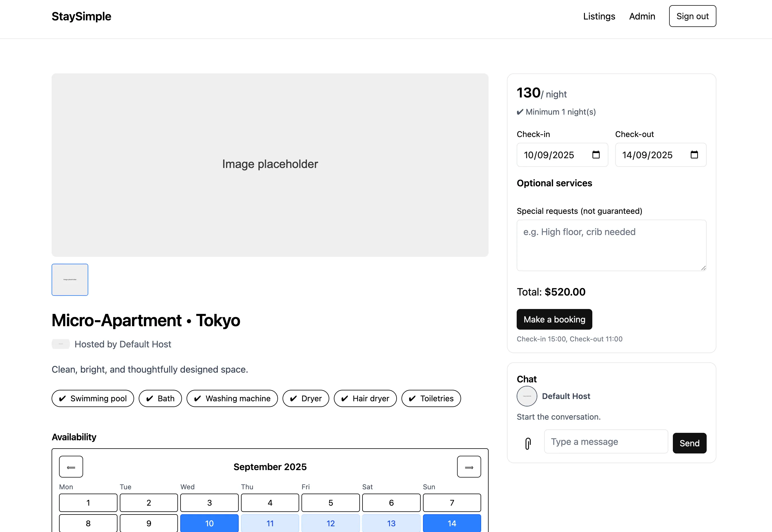Image resolution: width=772 pixels, height=532 pixels.
Task: Open the Check-in calendar picker icon
Action: [x=596, y=155]
